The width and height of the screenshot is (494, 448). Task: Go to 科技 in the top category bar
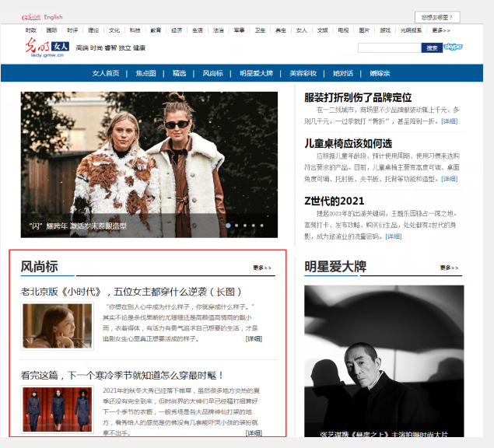coord(135,30)
